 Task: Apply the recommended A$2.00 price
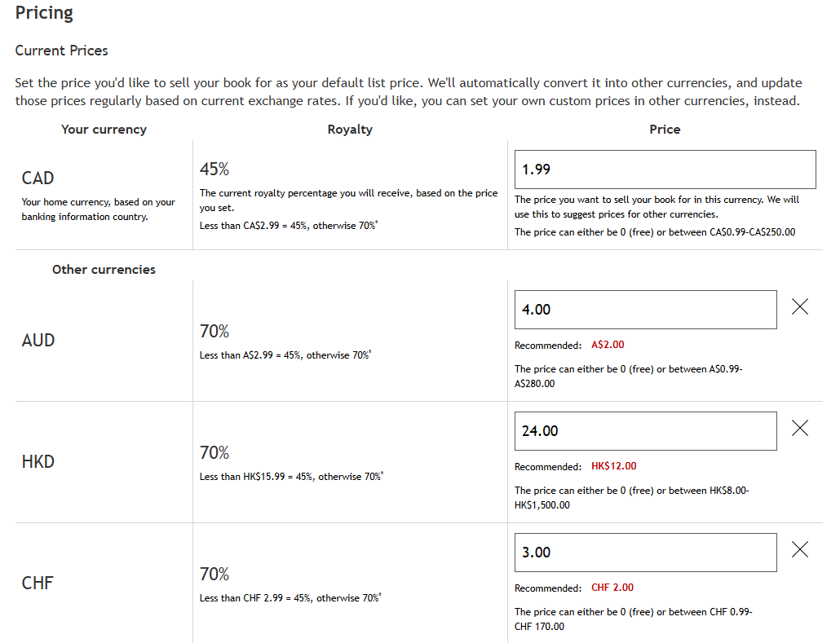pyautogui.click(x=608, y=345)
